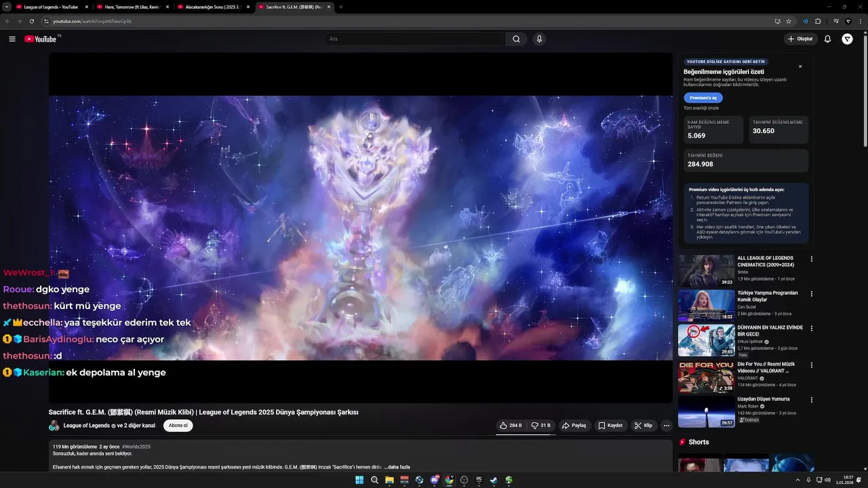
Task: Click the Oluştur create button
Action: point(800,39)
